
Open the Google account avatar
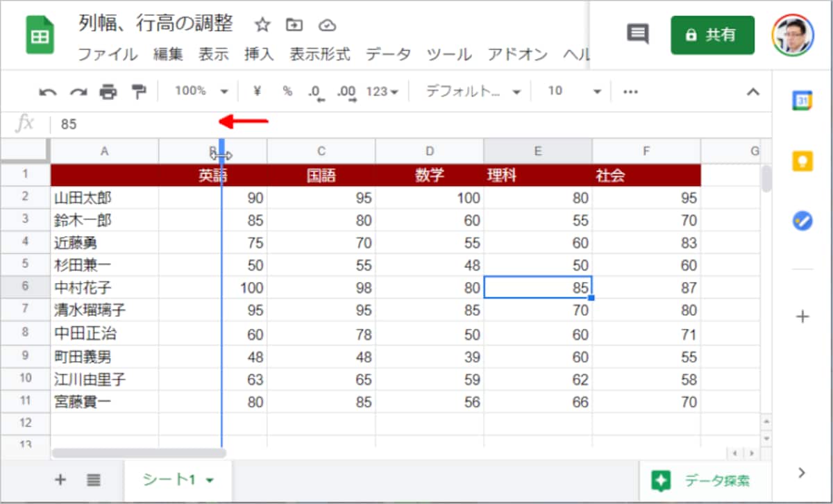click(x=793, y=35)
